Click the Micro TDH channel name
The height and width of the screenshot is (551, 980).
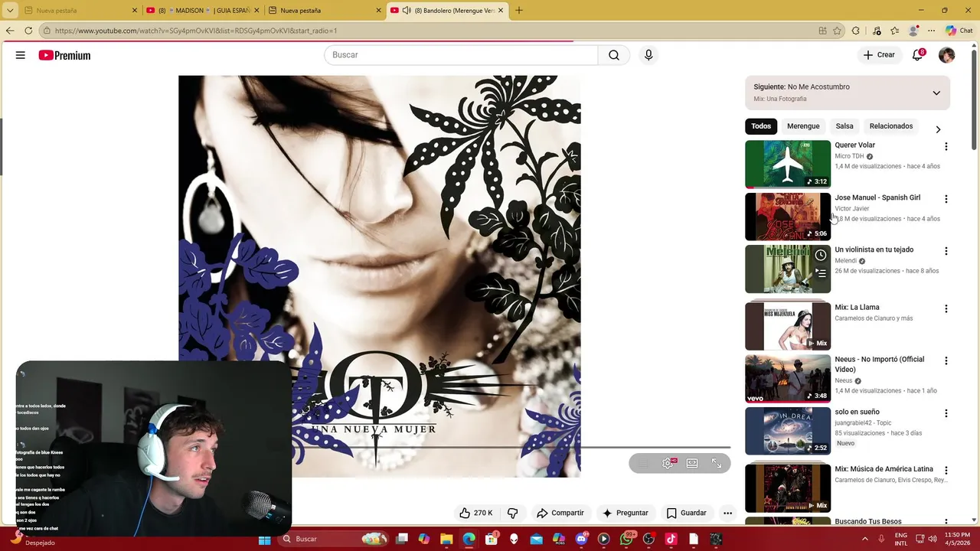click(849, 156)
